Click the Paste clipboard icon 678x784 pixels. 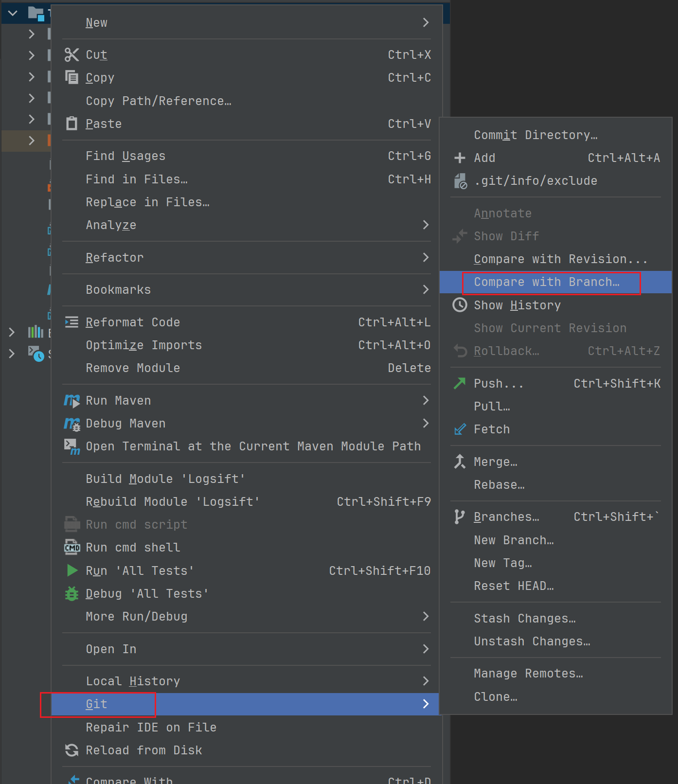[71, 124]
